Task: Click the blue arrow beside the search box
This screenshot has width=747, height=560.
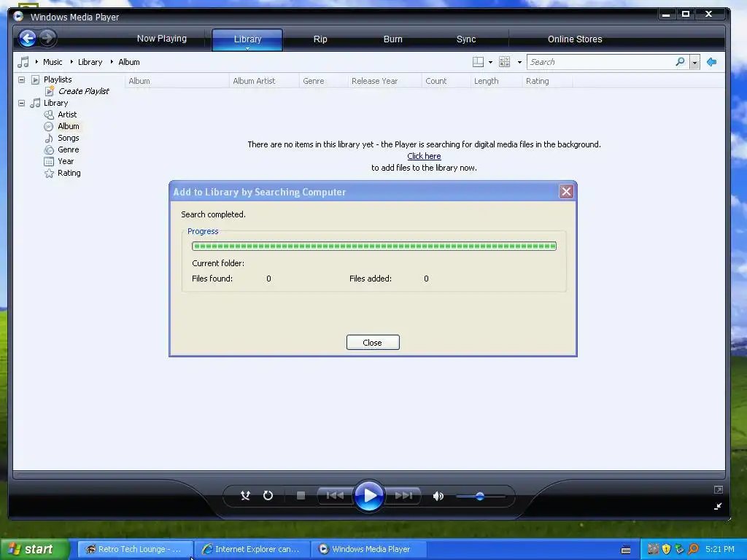Action: [x=712, y=62]
